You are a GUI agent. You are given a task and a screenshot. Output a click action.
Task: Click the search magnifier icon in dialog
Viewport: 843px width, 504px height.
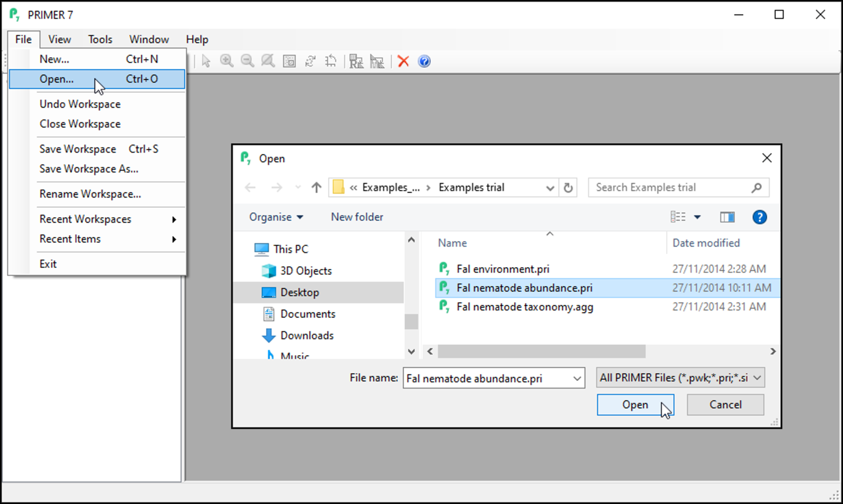(757, 188)
